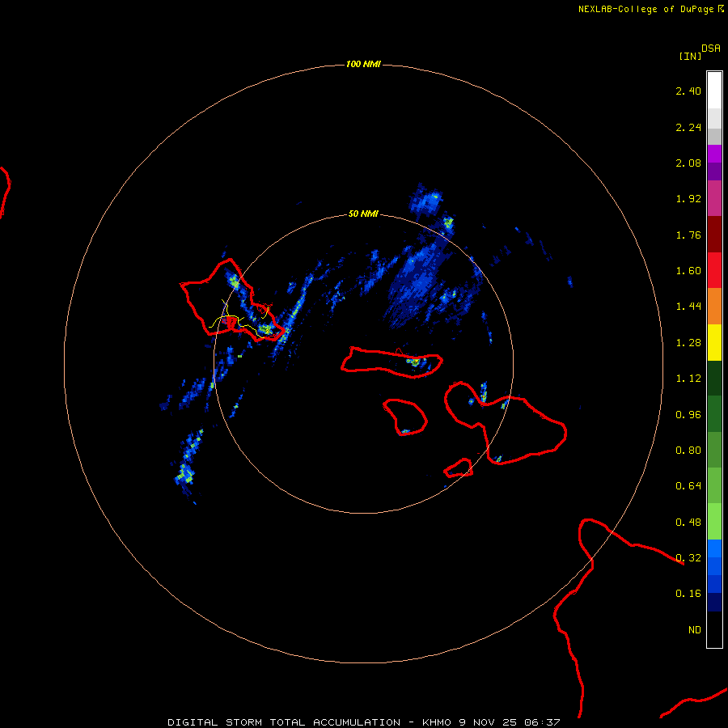
Task: Click the 100 NMI range ring label
Action: pyautogui.click(x=363, y=64)
